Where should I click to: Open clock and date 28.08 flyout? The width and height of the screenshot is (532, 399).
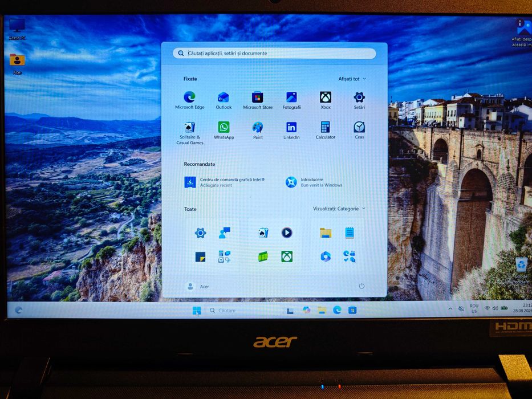pyautogui.click(x=522, y=308)
